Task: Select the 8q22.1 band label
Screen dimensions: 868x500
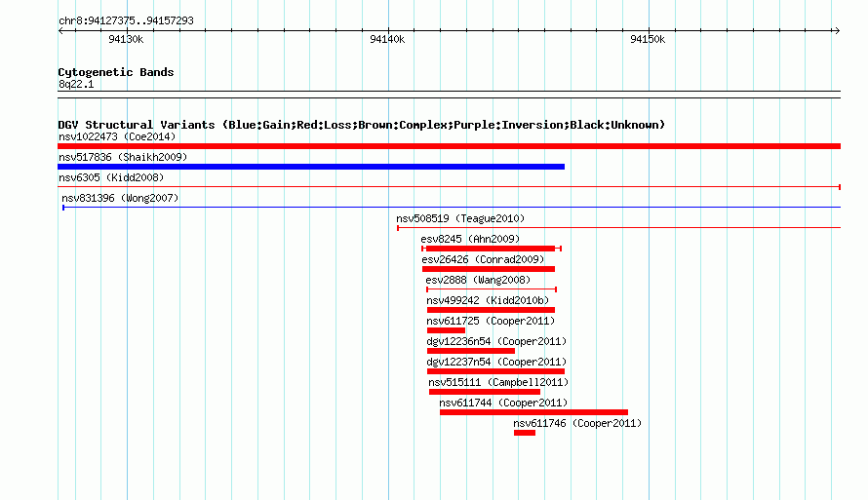Action: click(76, 84)
